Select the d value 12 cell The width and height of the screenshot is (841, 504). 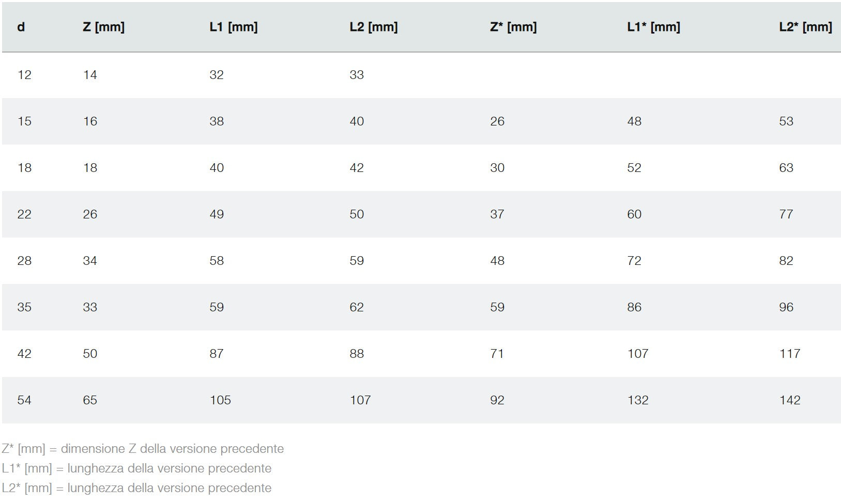pyautogui.click(x=24, y=75)
